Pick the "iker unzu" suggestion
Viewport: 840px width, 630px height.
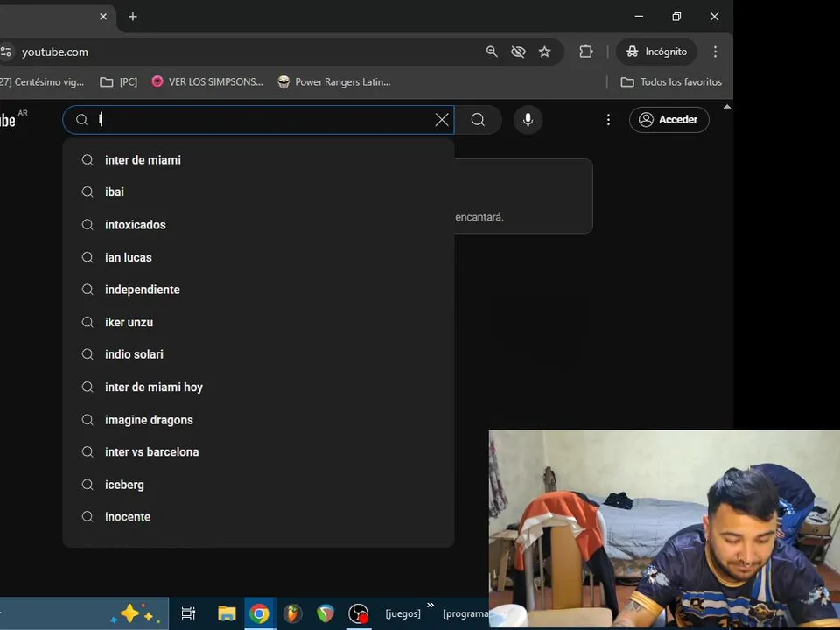[x=258, y=322]
